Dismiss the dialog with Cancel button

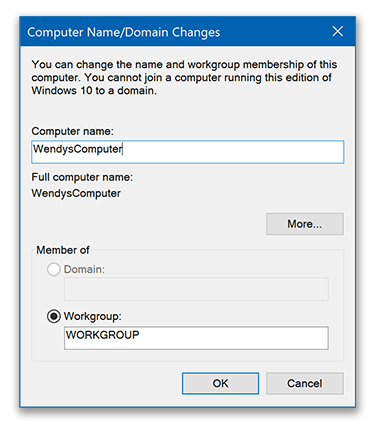[x=305, y=383]
